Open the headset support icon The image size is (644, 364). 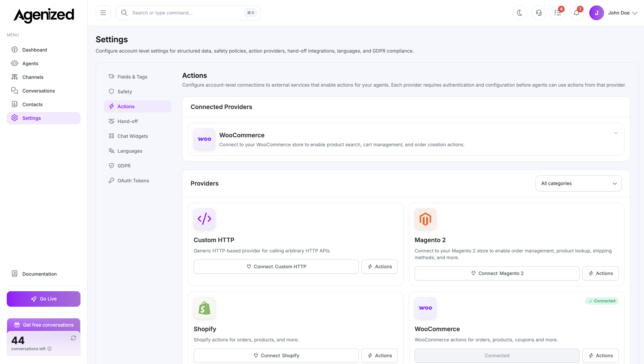(539, 12)
